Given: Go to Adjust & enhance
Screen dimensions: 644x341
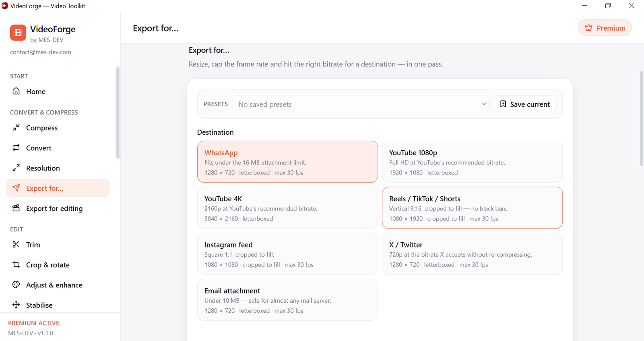Looking at the screenshot, I should [x=58, y=285].
